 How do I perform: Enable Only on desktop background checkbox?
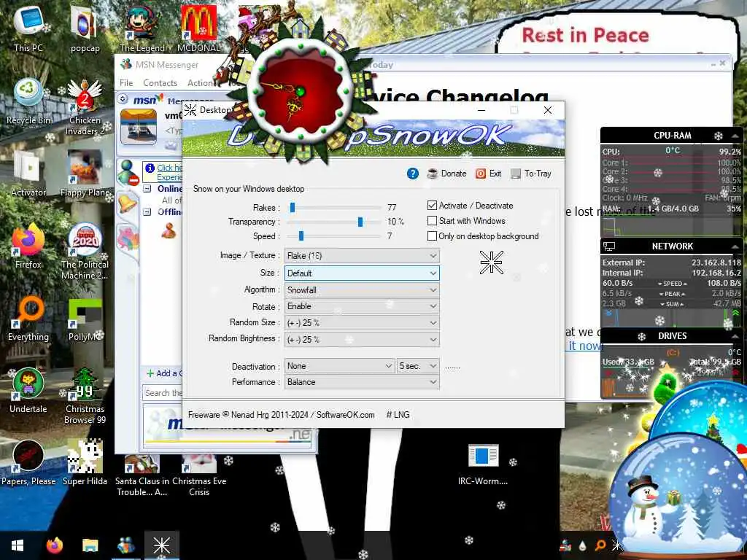coord(432,236)
